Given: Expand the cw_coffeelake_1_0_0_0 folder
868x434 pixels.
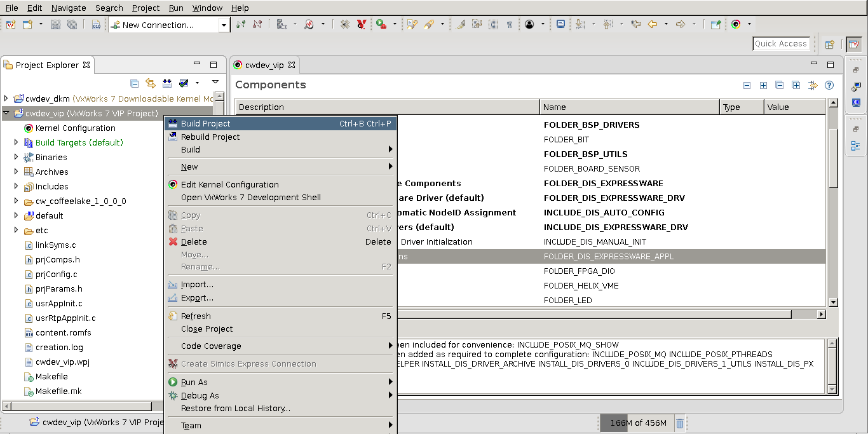Looking at the screenshot, I should [x=17, y=201].
